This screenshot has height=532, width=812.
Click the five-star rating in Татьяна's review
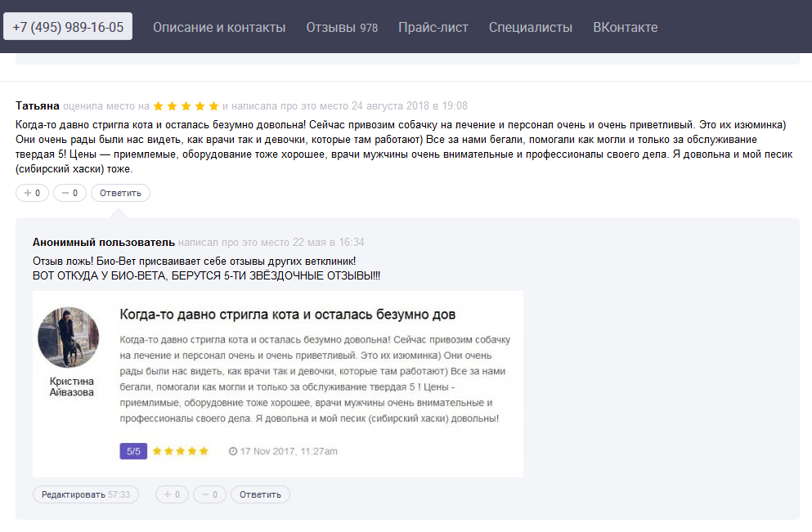(186, 106)
